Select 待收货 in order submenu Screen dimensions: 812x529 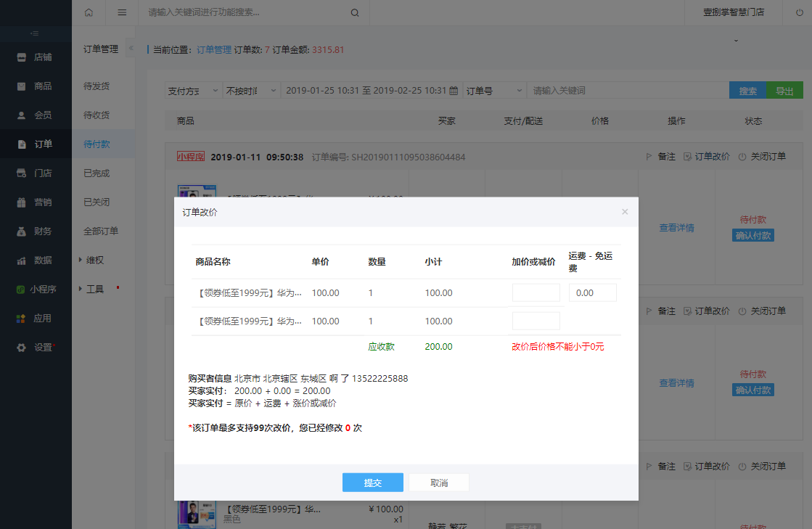(x=97, y=115)
